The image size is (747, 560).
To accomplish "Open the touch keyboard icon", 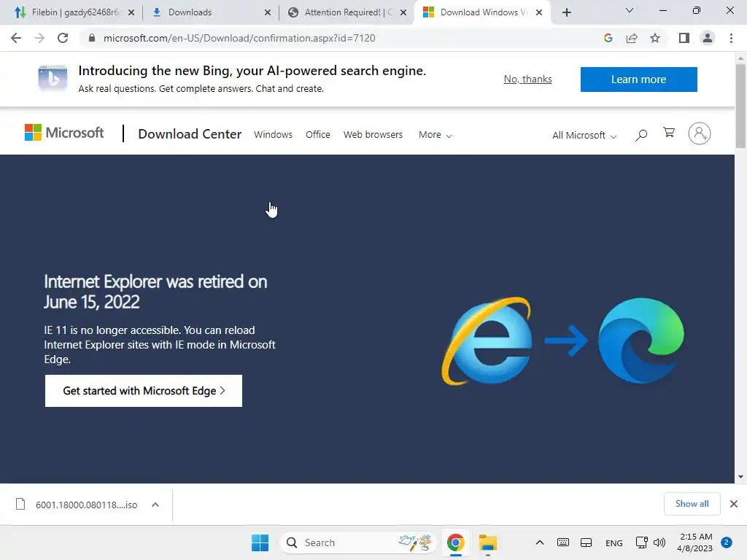I will [x=562, y=542].
